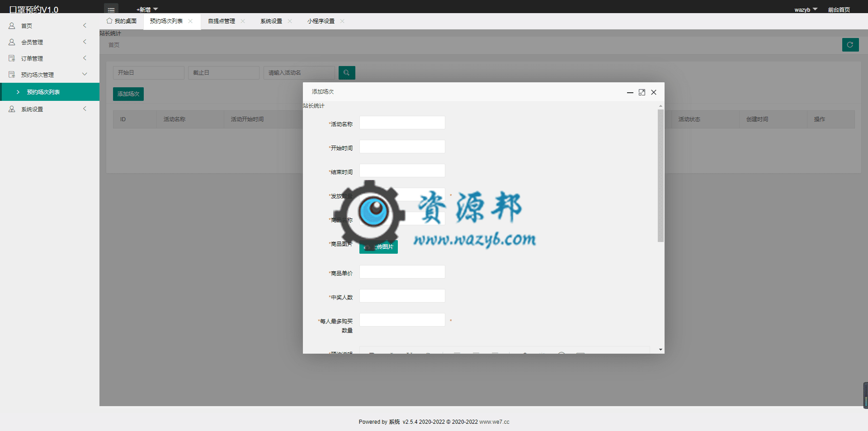This screenshot has height=431, width=868.
Task: Click the 系统设置 icon in sidebar
Action: click(x=12, y=109)
